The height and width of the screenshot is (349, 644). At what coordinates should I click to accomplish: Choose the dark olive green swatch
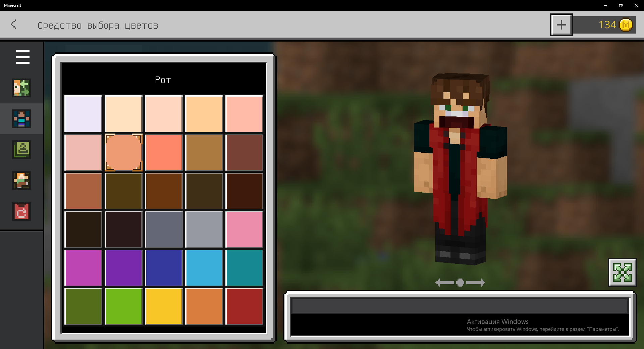point(83,306)
